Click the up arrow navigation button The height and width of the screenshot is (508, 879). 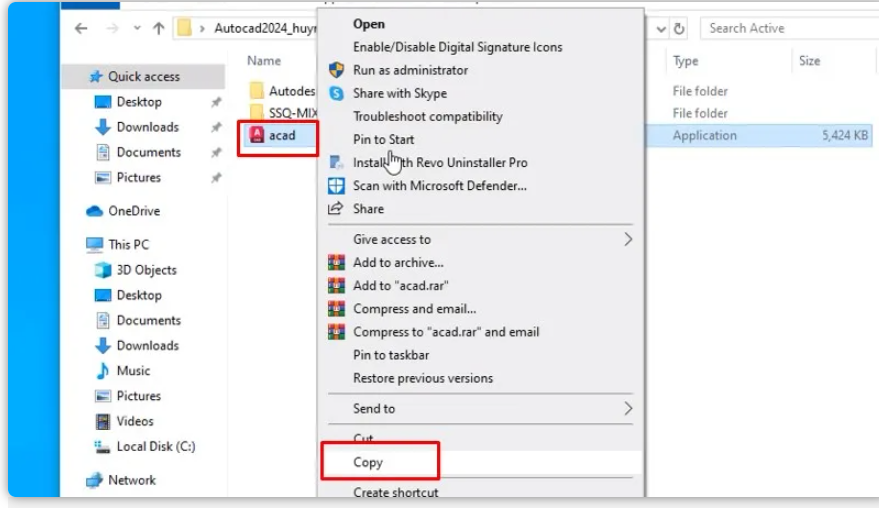(158, 29)
